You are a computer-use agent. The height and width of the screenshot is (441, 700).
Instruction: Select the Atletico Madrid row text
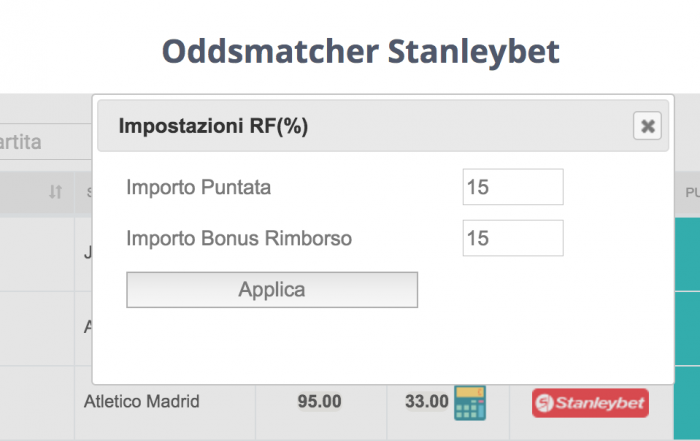[142, 402]
